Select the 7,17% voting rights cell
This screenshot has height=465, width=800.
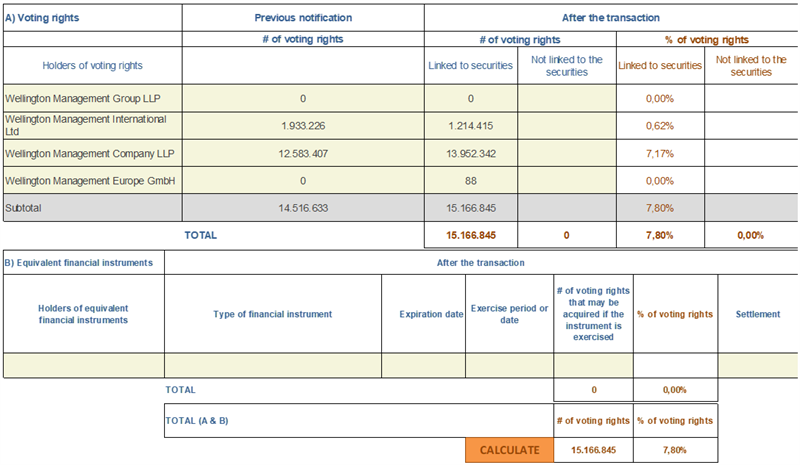tap(660, 154)
